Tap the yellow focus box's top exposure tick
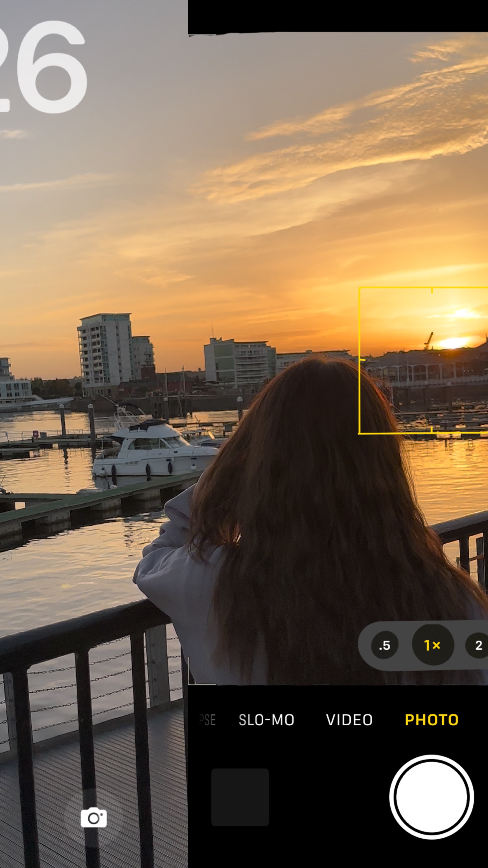This screenshot has width=488, height=868. click(x=432, y=290)
